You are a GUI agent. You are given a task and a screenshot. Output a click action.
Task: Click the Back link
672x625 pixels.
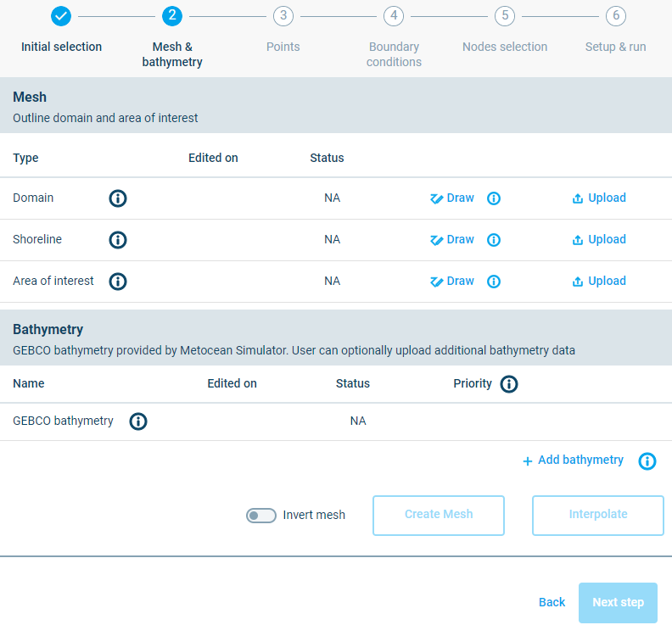tap(552, 602)
